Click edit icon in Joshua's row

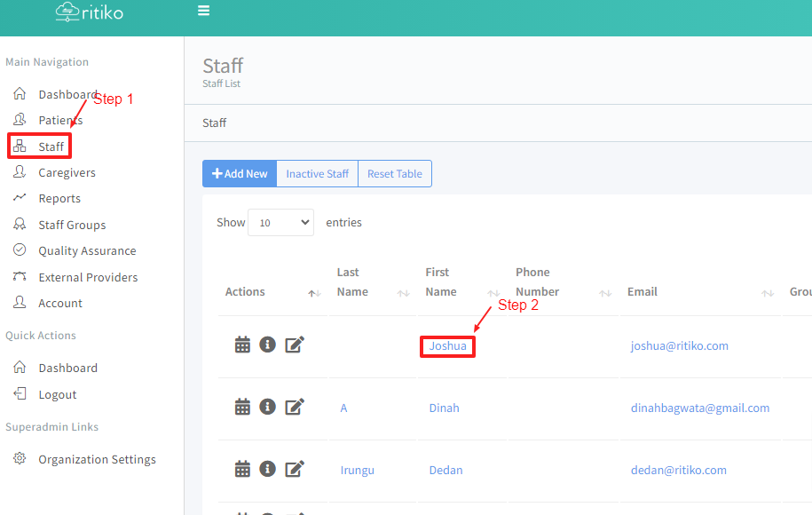pos(295,345)
